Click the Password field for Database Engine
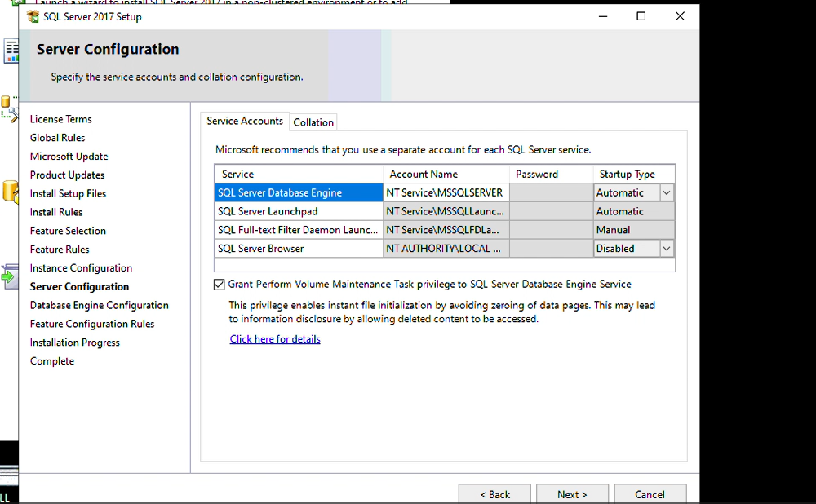Screen dimensions: 816x504 551,193
